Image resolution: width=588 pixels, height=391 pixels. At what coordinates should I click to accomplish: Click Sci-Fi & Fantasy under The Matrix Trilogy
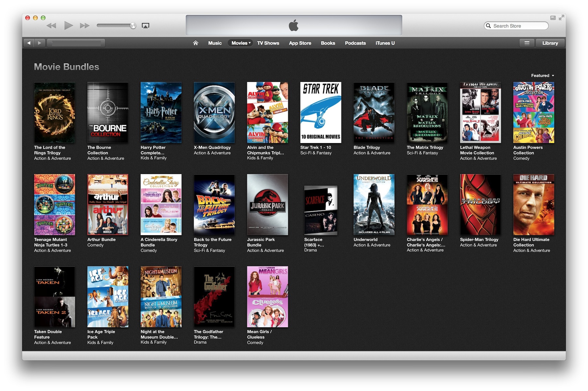[422, 153]
